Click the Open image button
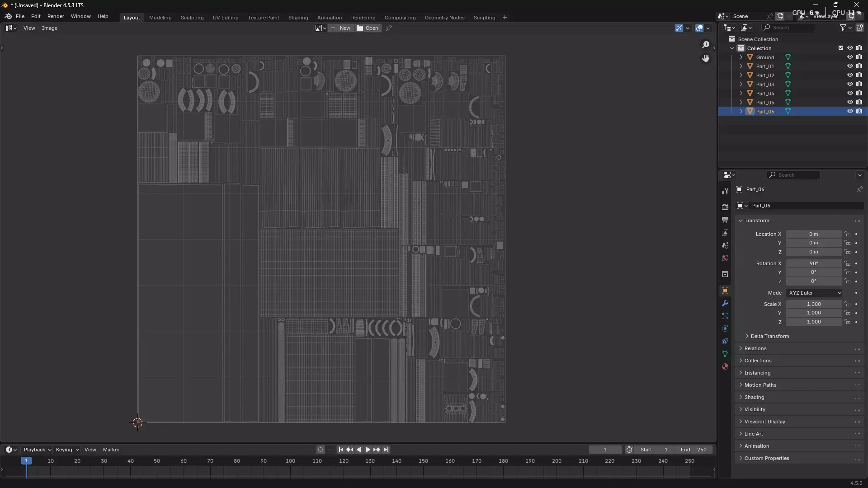The image size is (868, 488). pyautogui.click(x=368, y=28)
